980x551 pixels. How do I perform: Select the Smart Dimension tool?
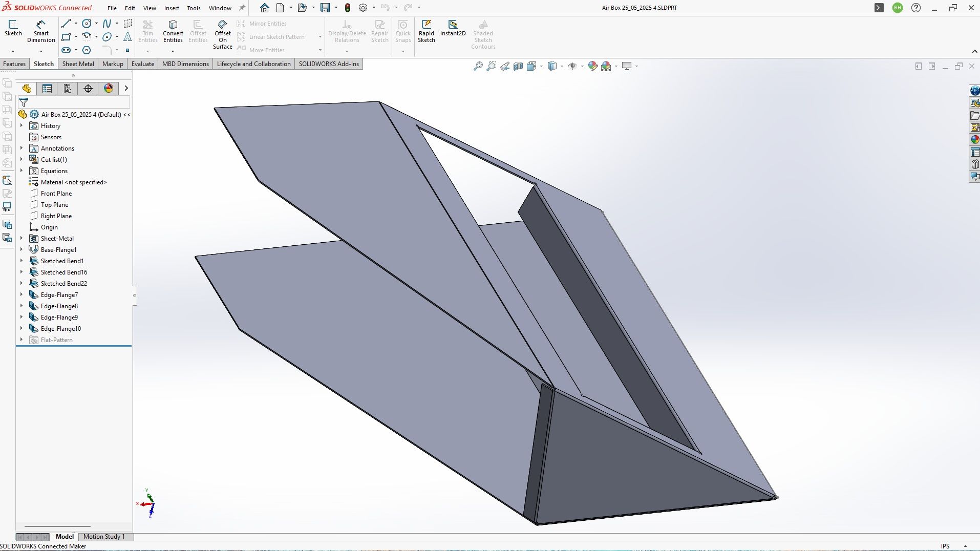click(x=41, y=31)
